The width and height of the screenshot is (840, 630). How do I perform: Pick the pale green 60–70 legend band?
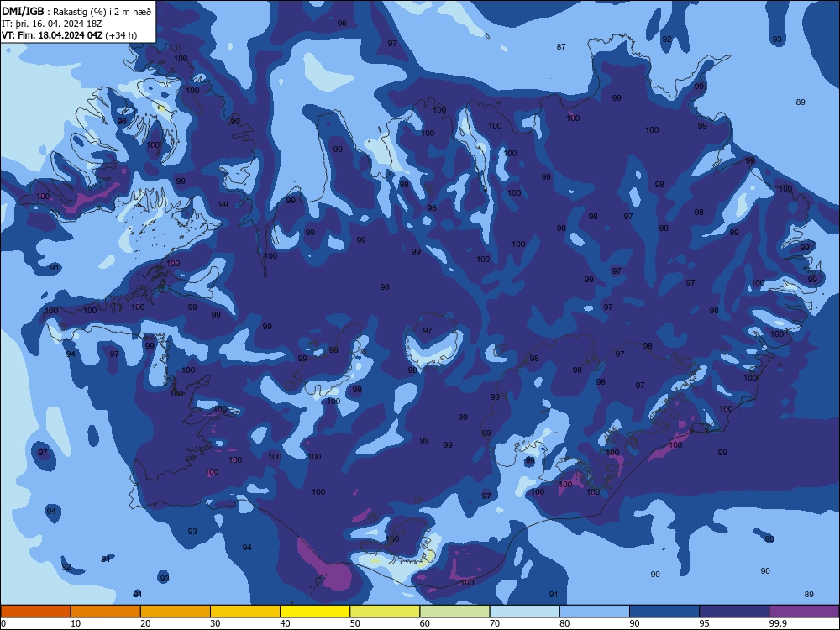(454, 612)
